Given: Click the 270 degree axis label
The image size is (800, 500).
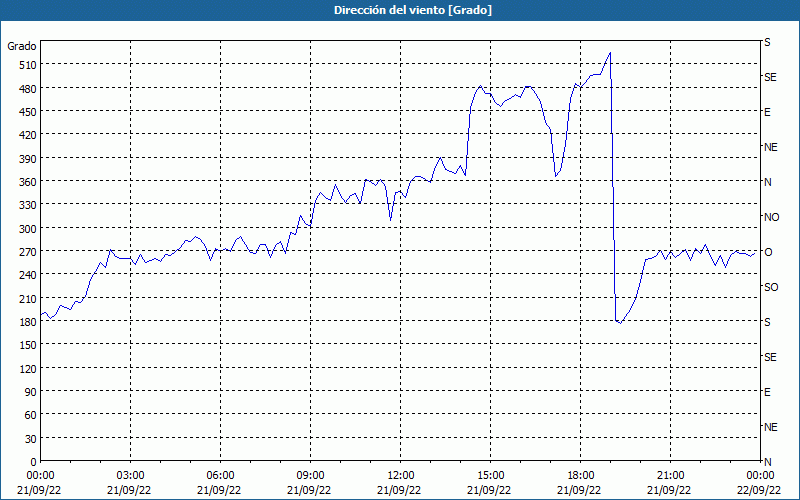Looking at the screenshot, I should [28, 252].
